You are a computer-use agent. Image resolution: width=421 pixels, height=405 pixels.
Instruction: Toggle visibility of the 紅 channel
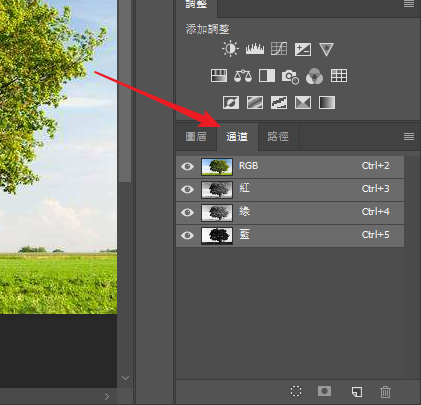(x=187, y=189)
